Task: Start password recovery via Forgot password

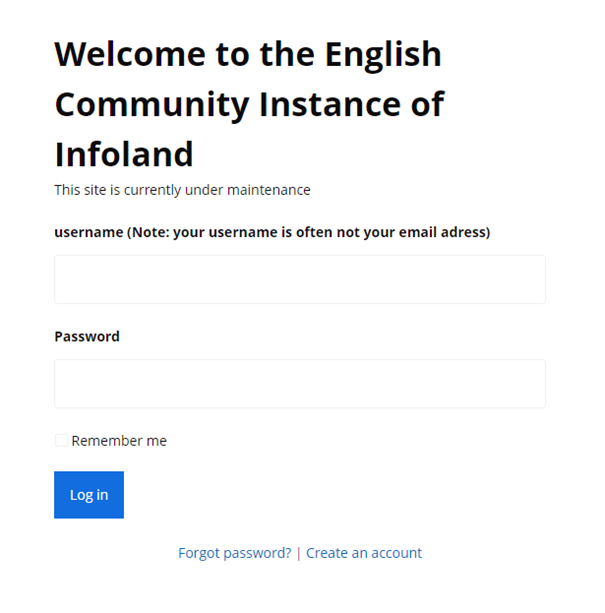Action: [x=234, y=553]
